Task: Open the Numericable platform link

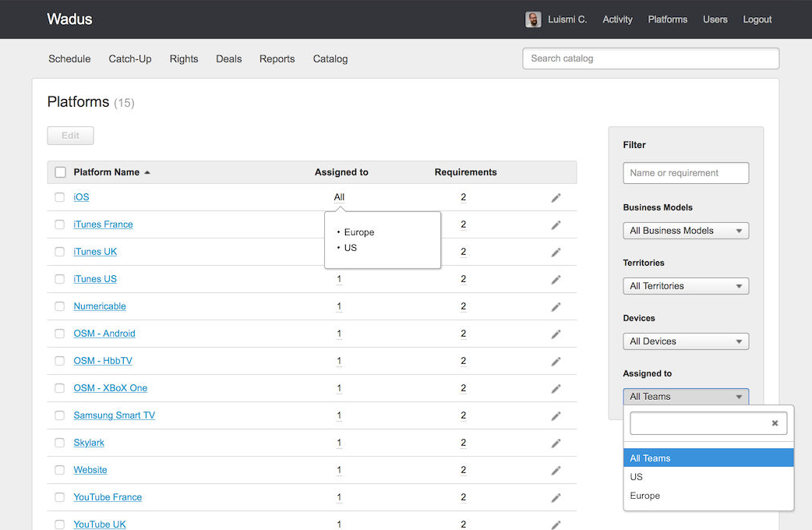Action: coord(100,306)
